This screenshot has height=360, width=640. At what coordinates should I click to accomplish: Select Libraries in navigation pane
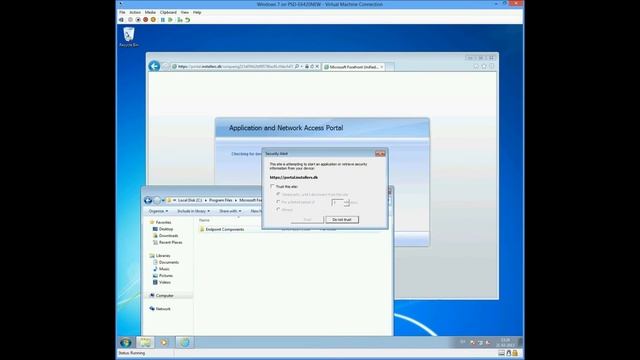point(160,256)
